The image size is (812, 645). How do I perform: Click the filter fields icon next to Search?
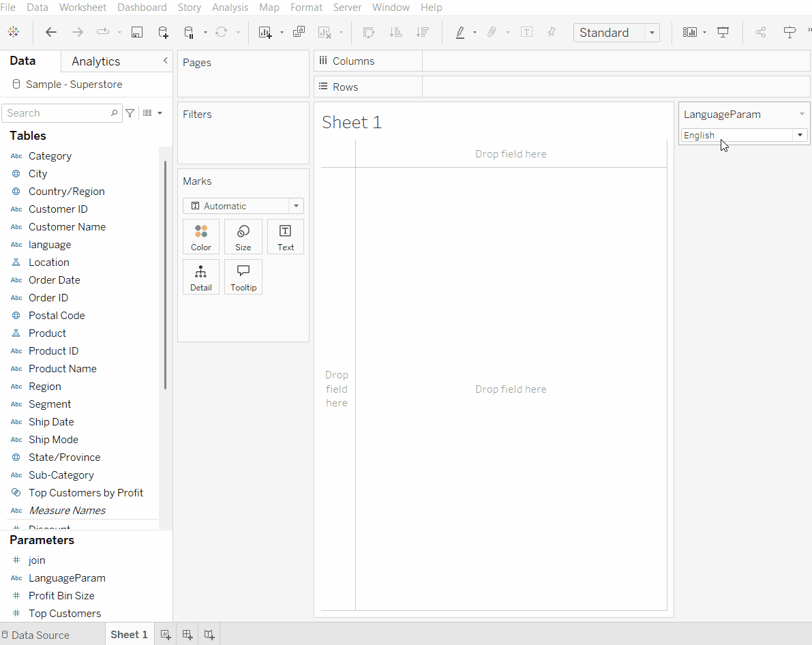point(130,113)
